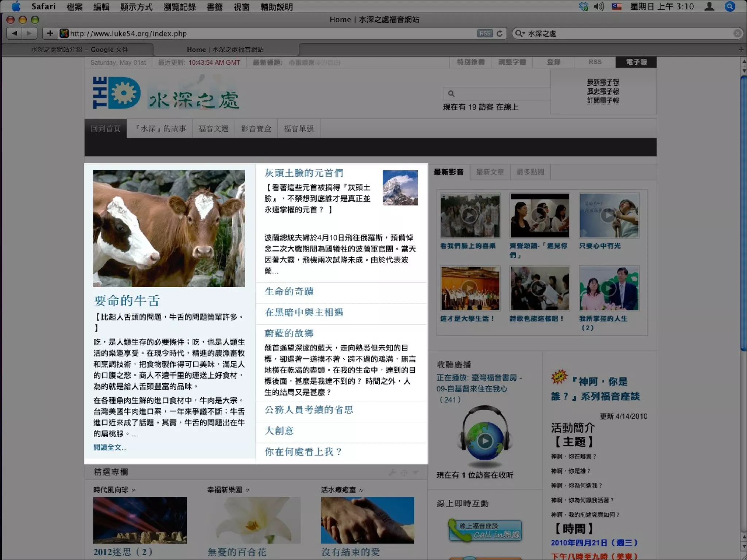Open the 書籤 menu in the menu bar
Screen dimensions: 747x560
214,7
